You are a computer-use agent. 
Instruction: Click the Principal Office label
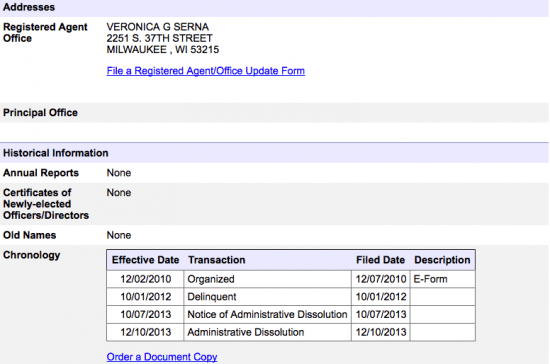coord(40,113)
